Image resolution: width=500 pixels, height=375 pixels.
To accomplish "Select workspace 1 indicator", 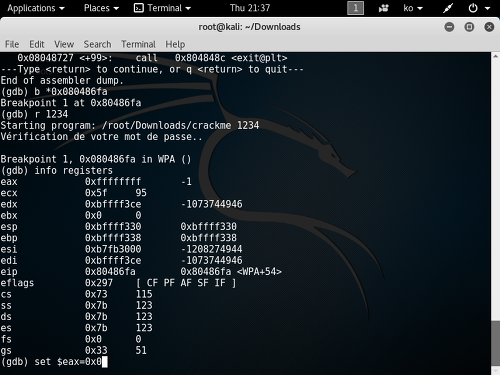I will [355, 8].
